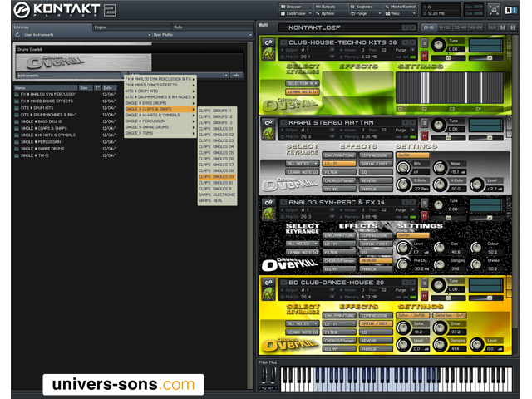Image resolution: width=532 pixels, height=399 pixels.
Task: Open the wrench edit icon on Club-House-Techno Kits
Action: pyautogui.click(x=268, y=42)
